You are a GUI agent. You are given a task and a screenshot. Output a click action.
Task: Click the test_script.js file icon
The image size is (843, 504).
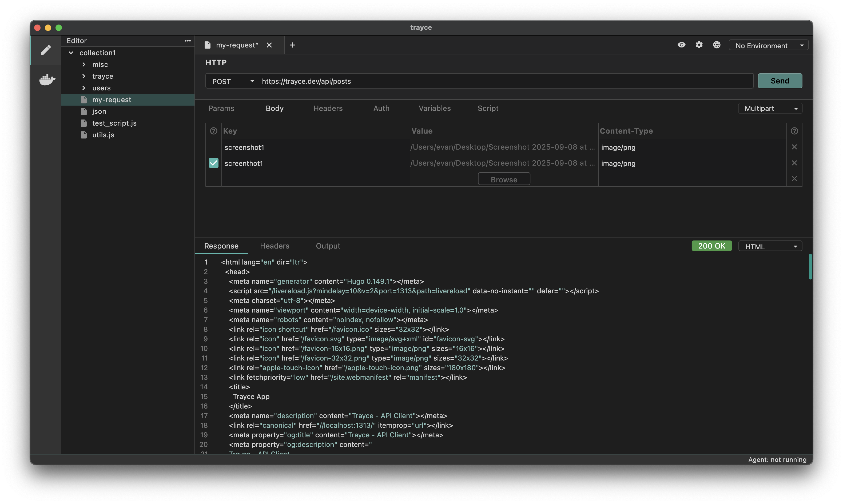coord(84,123)
